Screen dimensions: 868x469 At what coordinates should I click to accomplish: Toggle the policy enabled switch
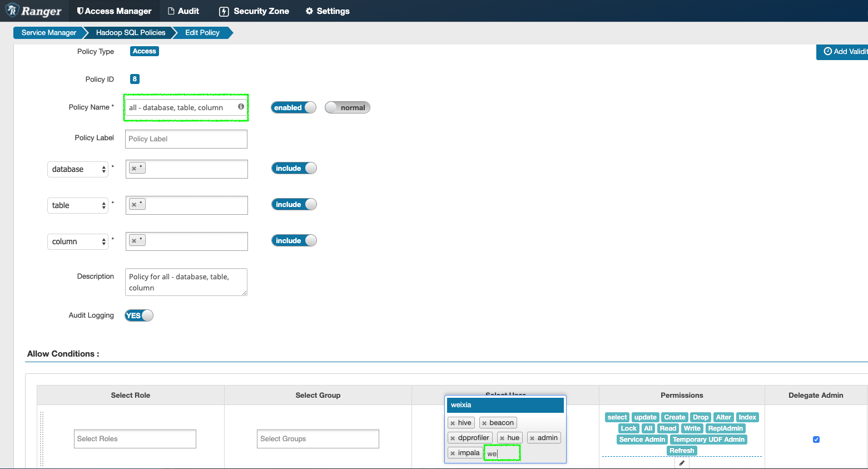294,107
